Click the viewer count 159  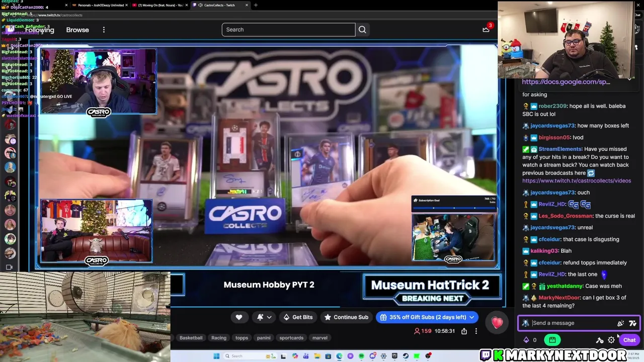pyautogui.click(x=423, y=331)
